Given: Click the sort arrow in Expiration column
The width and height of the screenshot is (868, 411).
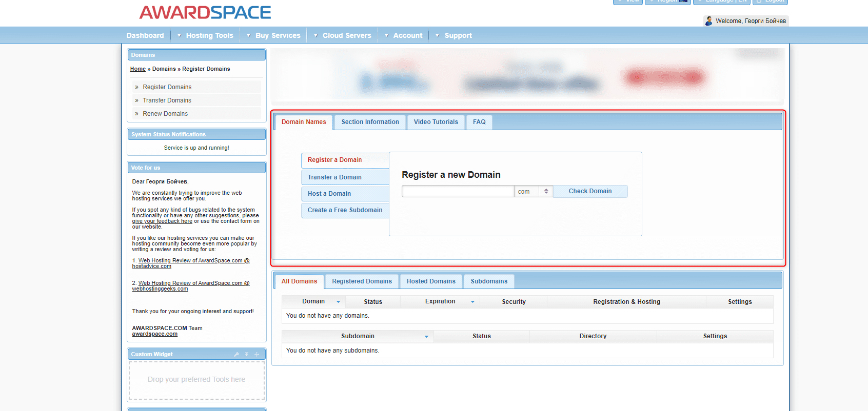Looking at the screenshot, I should point(472,302).
